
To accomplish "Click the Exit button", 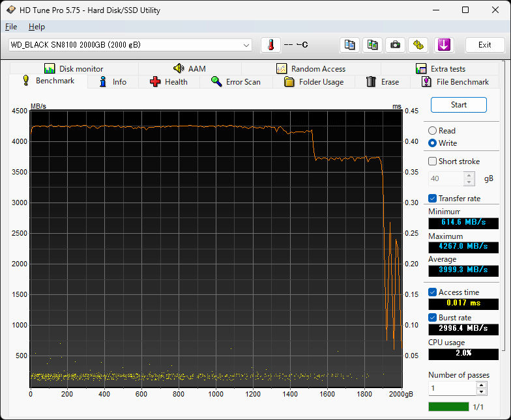I will [484, 45].
